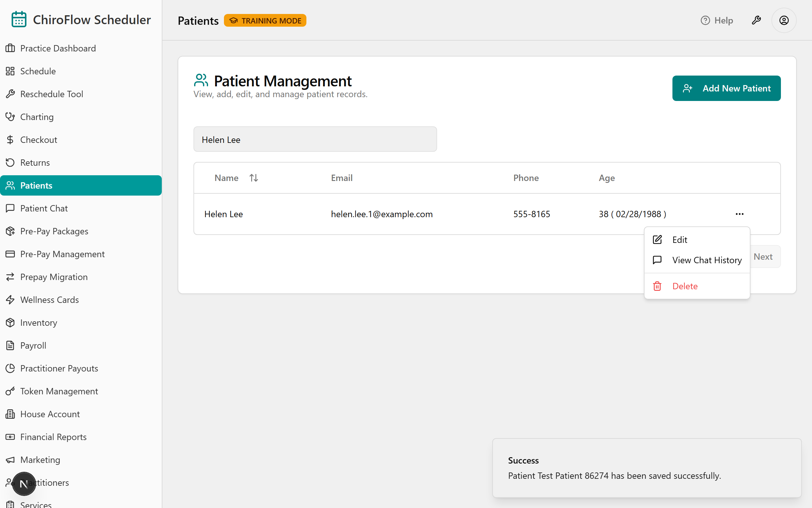The height and width of the screenshot is (508, 812).
Task: Open Checkout sidebar label
Action: click(x=39, y=140)
